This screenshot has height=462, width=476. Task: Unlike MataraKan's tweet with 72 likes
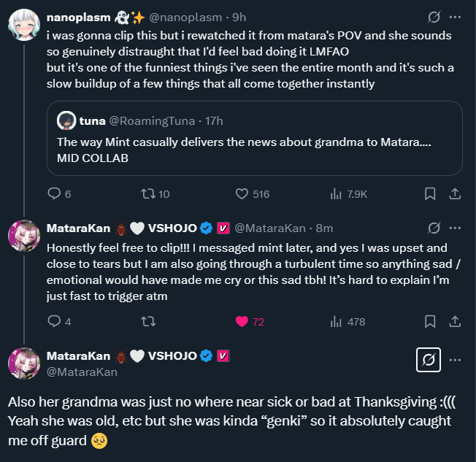[242, 321]
